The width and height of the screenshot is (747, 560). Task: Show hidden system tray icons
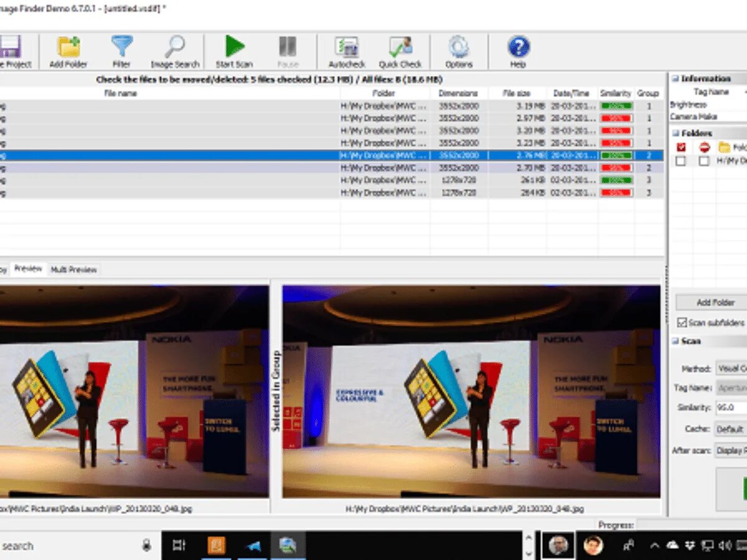[654, 546]
